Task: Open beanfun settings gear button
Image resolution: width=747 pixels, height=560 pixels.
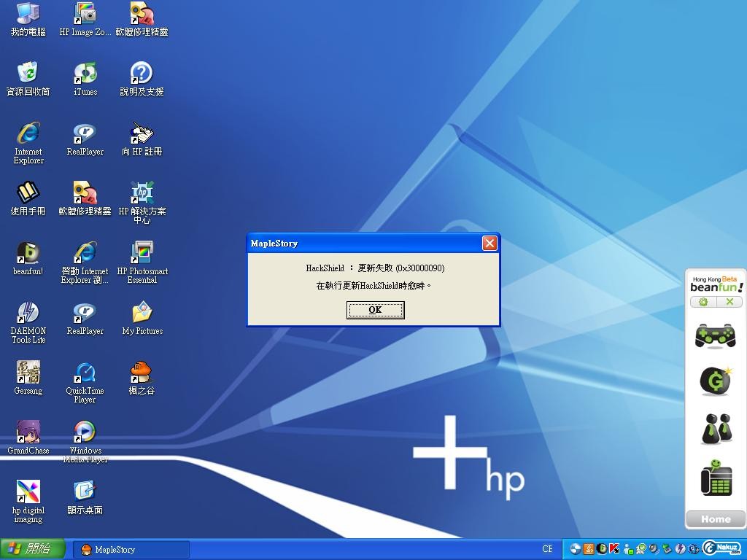Action: click(703, 302)
